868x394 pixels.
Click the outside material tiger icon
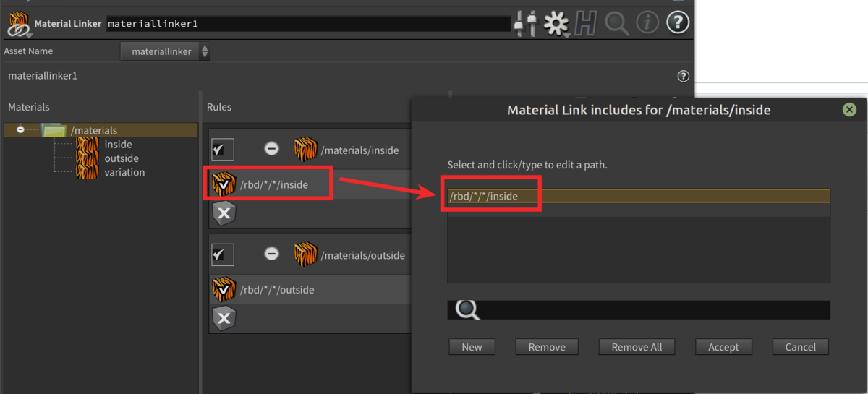point(87,158)
